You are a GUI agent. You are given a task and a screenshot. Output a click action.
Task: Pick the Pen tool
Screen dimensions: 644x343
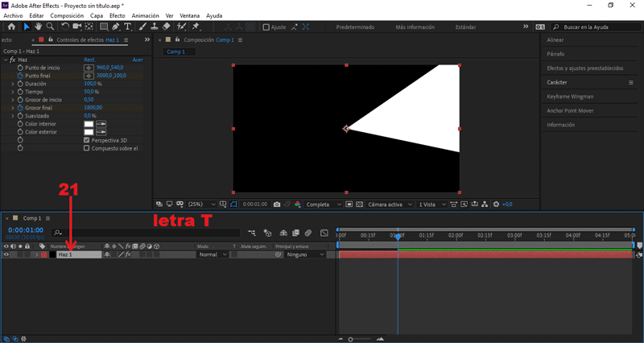click(117, 27)
